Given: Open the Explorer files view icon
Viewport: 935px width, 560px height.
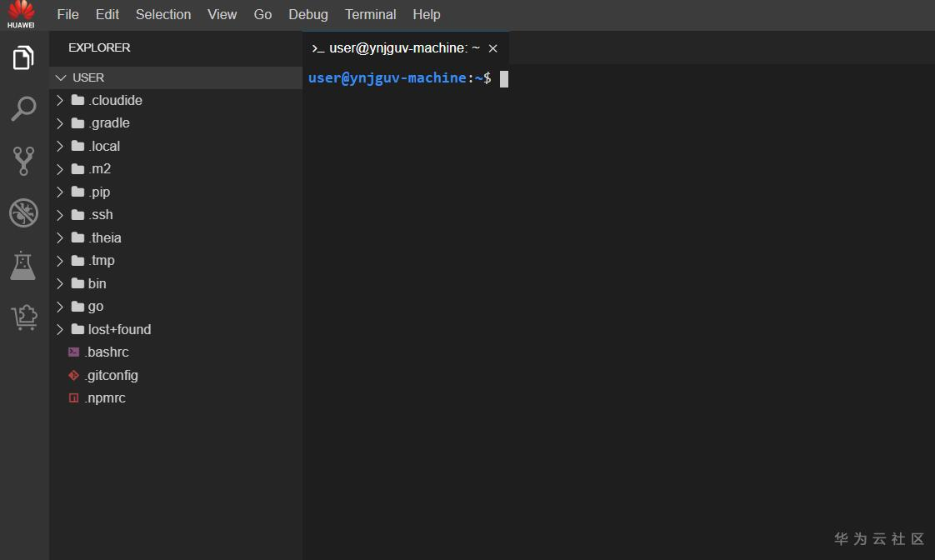Looking at the screenshot, I should click(23, 57).
